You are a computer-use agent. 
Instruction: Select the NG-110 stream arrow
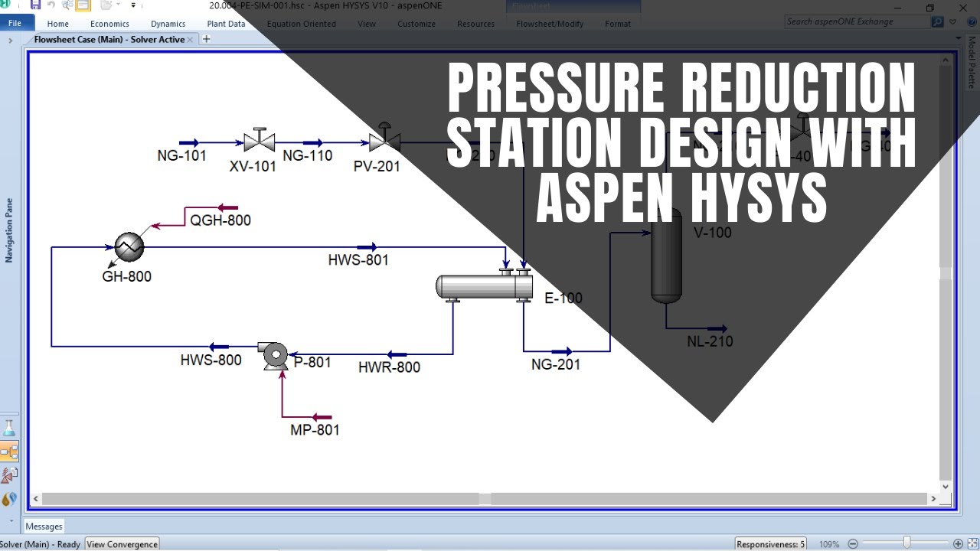coord(312,142)
